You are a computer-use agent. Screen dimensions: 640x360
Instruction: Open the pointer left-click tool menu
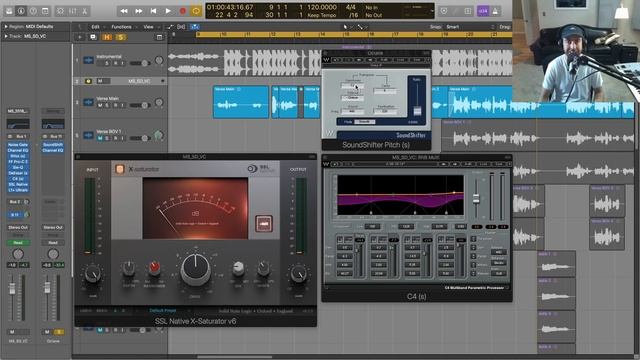(346, 27)
